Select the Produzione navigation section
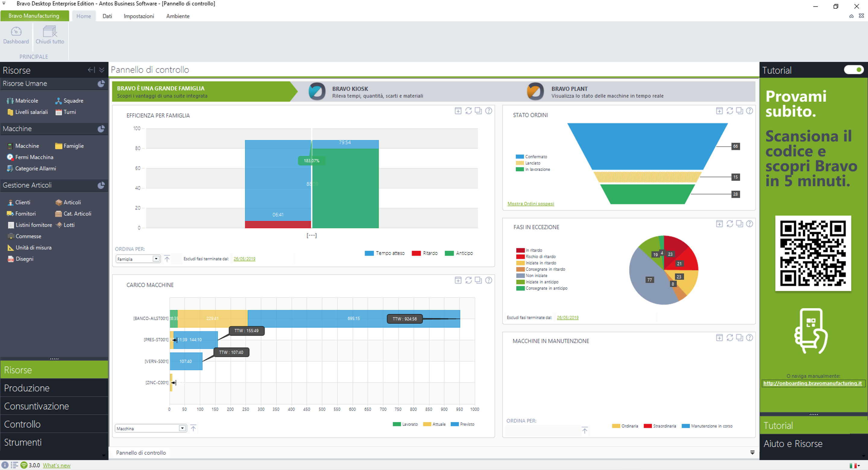The image size is (868, 470). [x=54, y=388]
